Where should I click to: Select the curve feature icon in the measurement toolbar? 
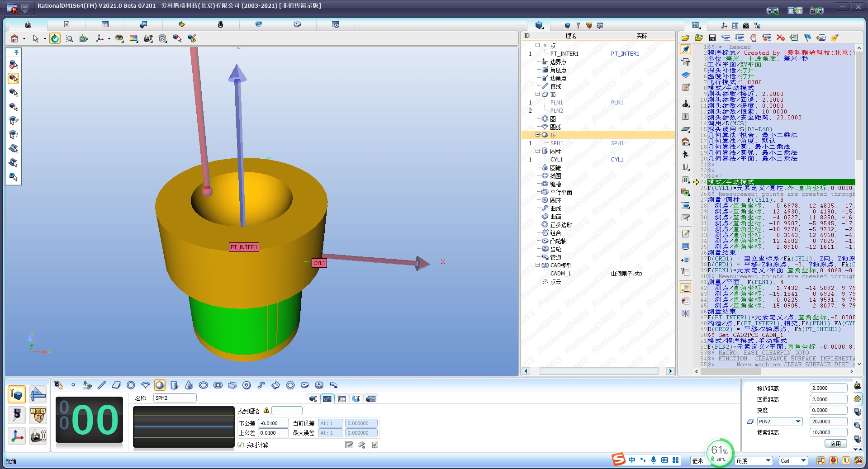[261, 385]
